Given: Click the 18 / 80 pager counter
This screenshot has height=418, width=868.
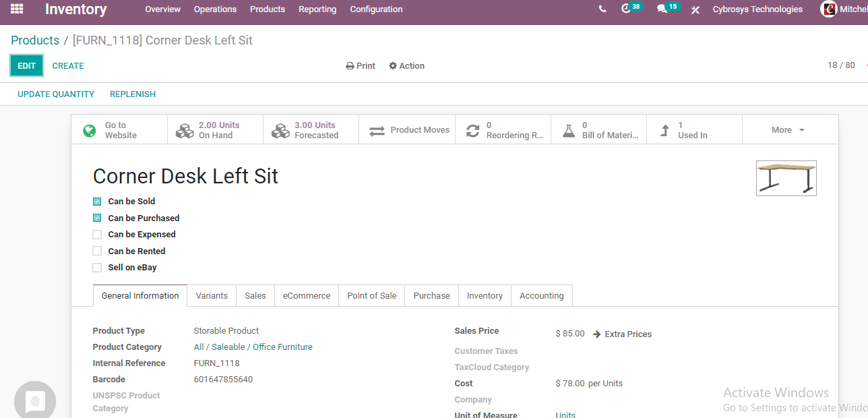Looking at the screenshot, I should (841, 65).
